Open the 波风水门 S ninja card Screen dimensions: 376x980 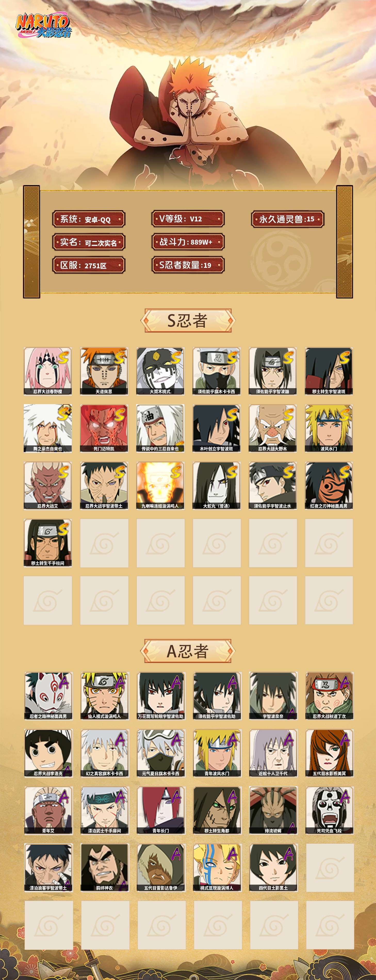pos(329,428)
